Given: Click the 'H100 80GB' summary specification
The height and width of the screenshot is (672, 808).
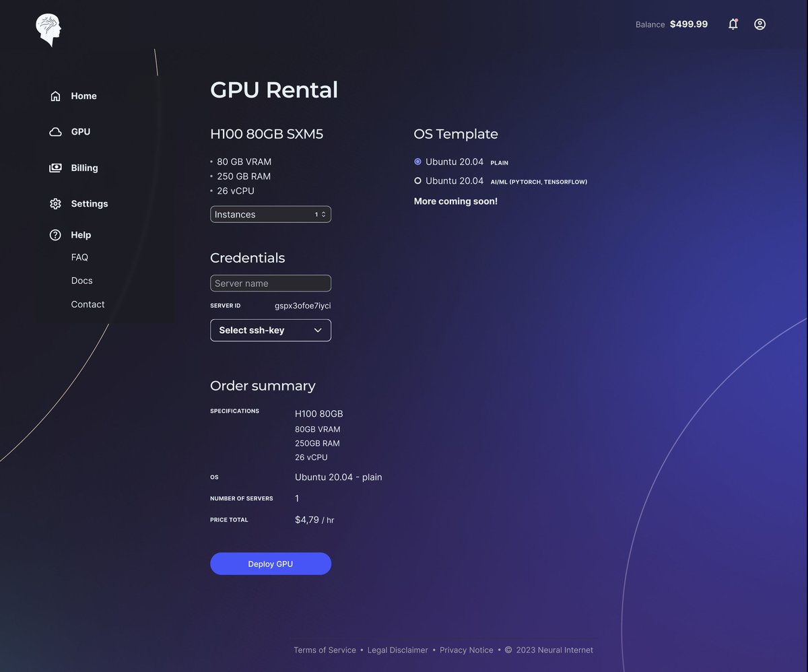Looking at the screenshot, I should (318, 413).
